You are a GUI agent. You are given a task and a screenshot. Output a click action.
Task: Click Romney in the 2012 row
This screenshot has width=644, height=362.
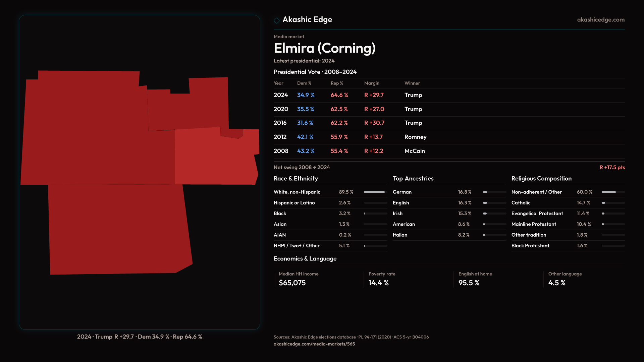(415, 137)
